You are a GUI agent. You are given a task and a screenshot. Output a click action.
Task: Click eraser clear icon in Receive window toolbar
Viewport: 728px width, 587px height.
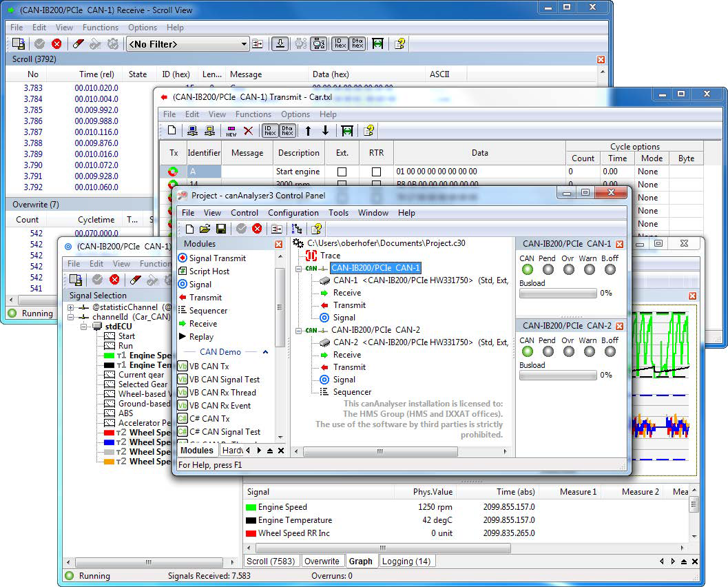[x=78, y=43]
